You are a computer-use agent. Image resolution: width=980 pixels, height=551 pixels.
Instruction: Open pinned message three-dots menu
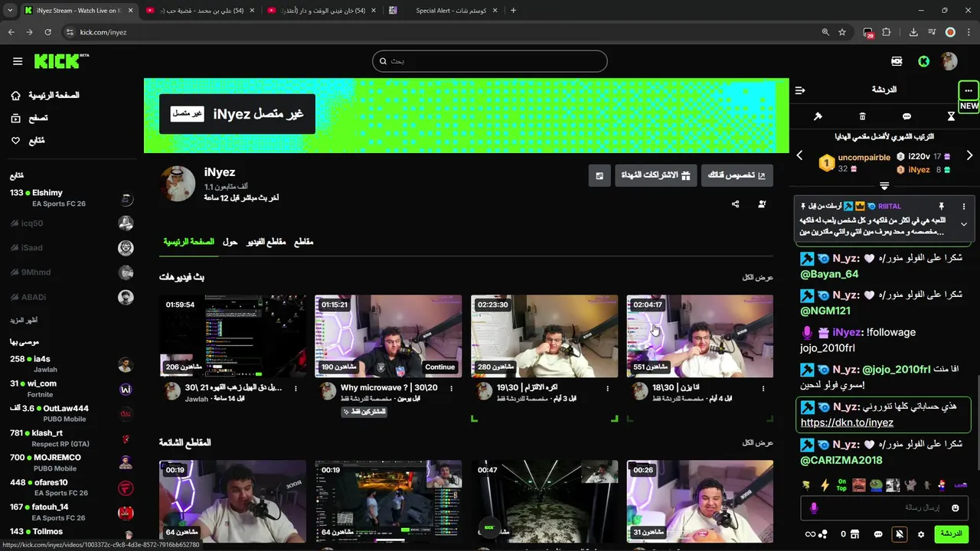964,207
